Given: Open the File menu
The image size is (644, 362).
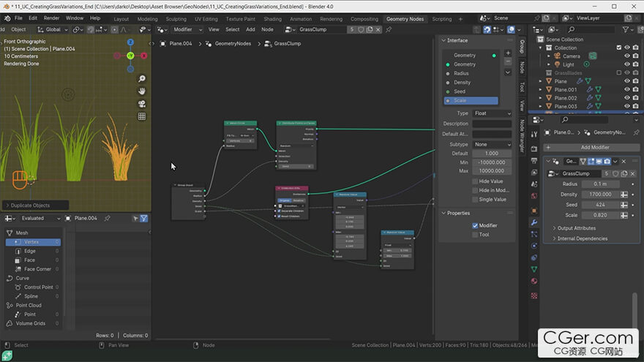Looking at the screenshot, I should (x=18, y=18).
